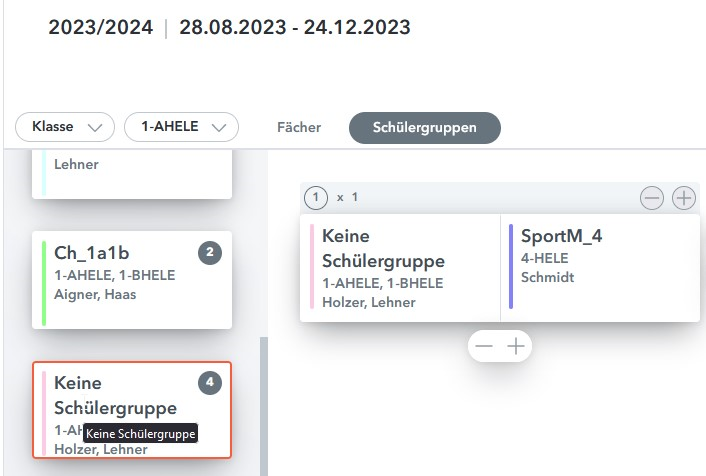Viewport: 706px width, 476px height.
Task: Click the purple color bar of SportM_4
Action: (x=511, y=266)
